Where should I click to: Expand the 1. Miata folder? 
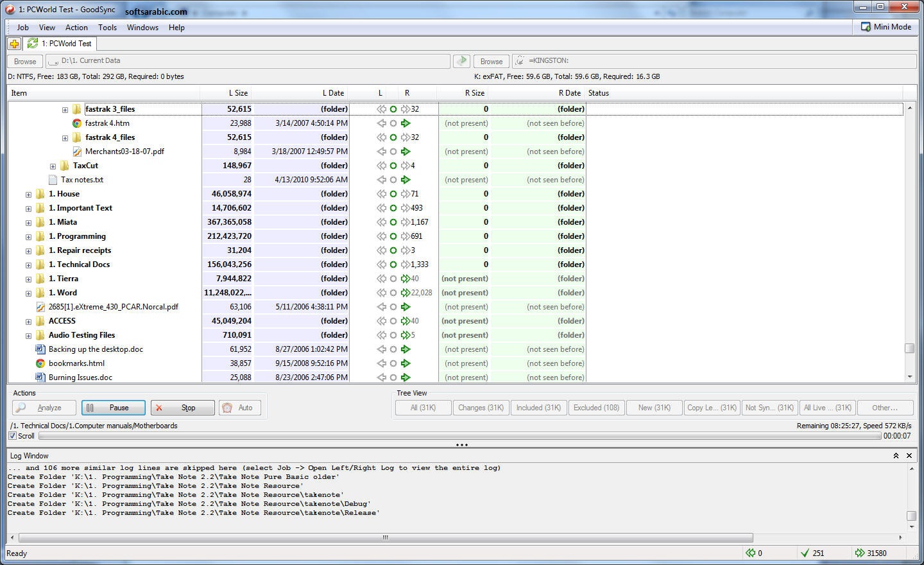pyautogui.click(x=28, y=223)
